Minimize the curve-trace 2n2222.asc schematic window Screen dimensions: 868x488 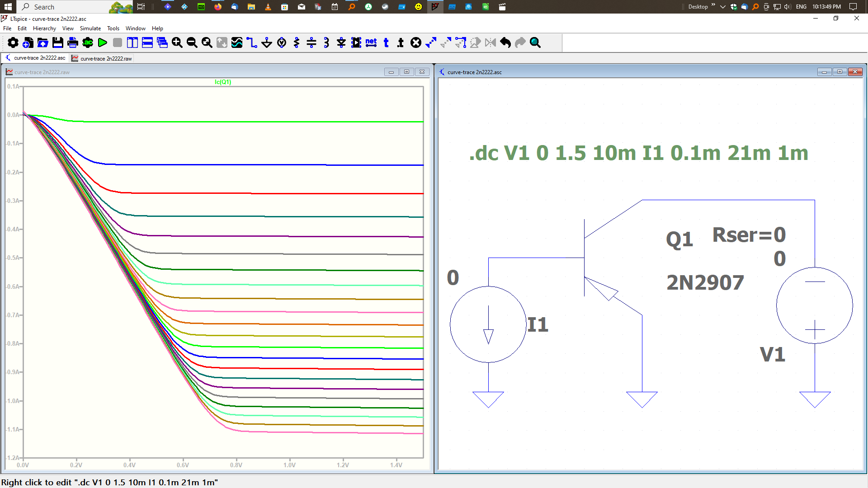(x=824, y=72)
